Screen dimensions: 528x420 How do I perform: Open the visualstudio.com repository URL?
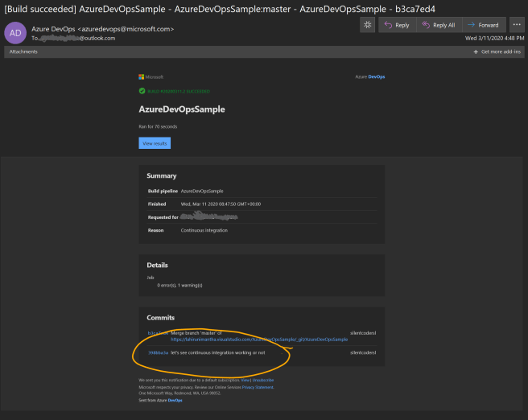(x=259, y=340)
